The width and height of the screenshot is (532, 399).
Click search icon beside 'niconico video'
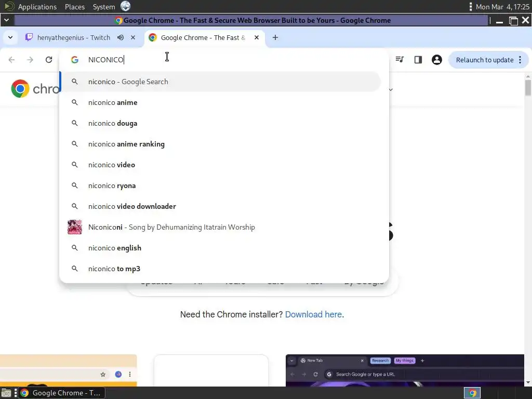pyautogui.click(x=75, y=165)
